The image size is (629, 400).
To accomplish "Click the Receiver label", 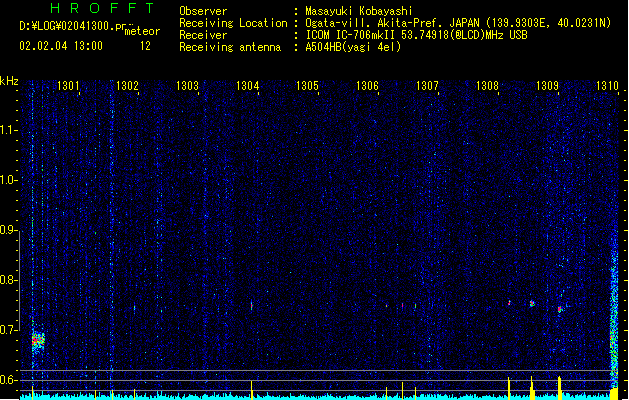I will point(203,35).
